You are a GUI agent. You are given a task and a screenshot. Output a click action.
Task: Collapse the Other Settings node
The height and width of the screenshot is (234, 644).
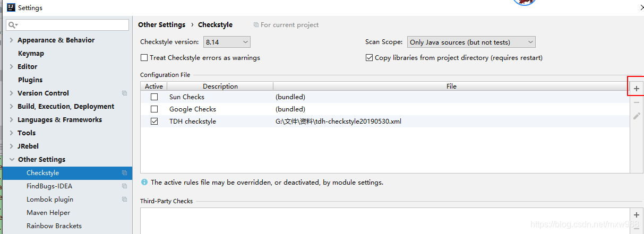(12, 160)
